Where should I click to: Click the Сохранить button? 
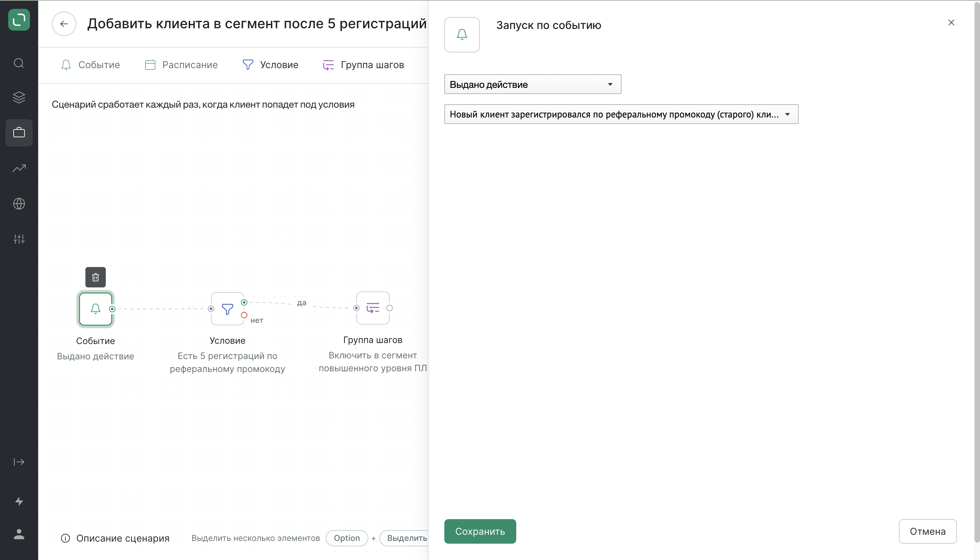click(x=480, y=531)
